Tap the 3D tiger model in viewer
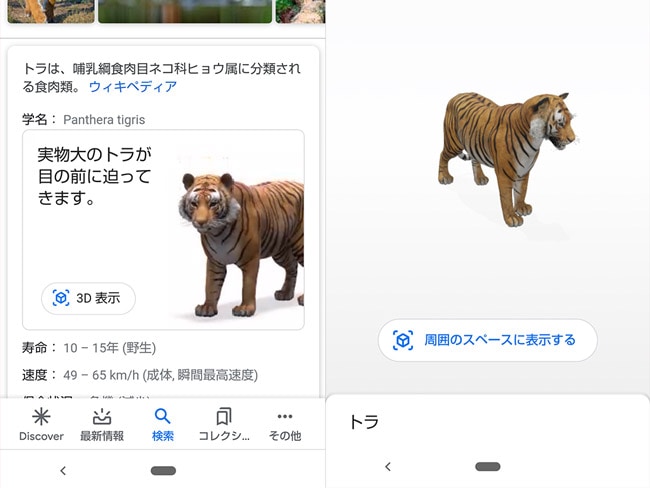The image size is (650, 488). pyautogui.click(x=507, y=159)
